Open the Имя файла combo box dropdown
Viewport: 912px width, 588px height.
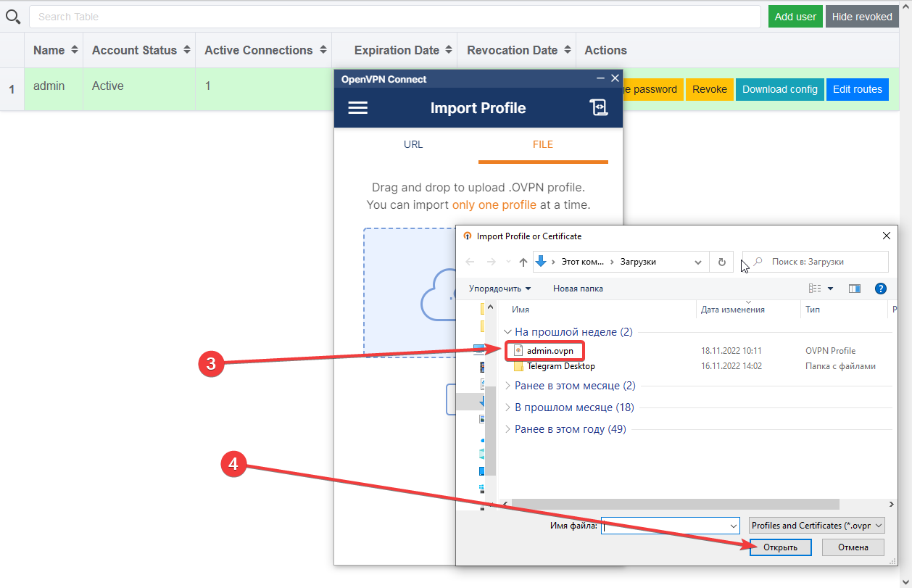[x=733, y=526]
